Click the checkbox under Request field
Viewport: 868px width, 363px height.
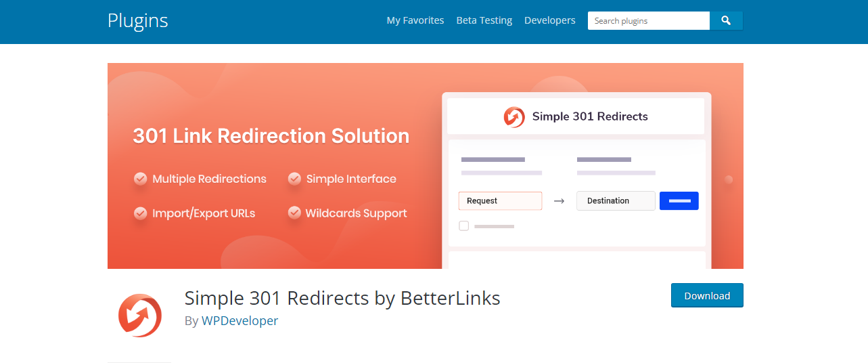pos(464,226)
